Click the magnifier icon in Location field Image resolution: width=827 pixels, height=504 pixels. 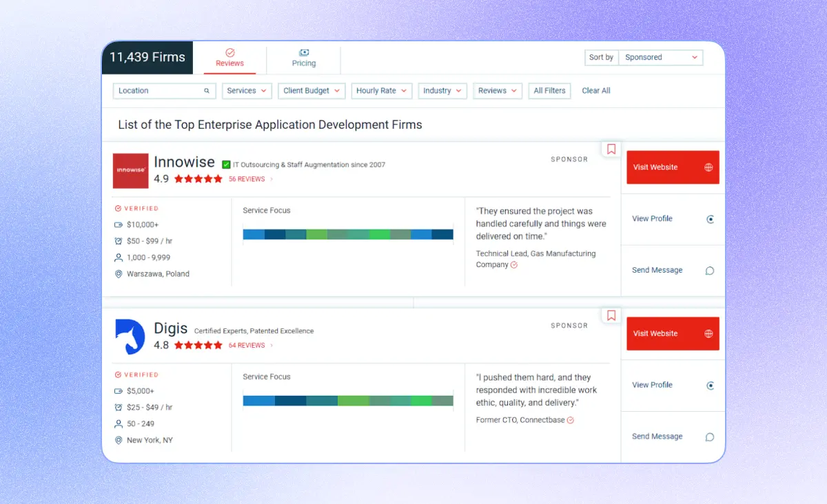(x=206, y=91)
